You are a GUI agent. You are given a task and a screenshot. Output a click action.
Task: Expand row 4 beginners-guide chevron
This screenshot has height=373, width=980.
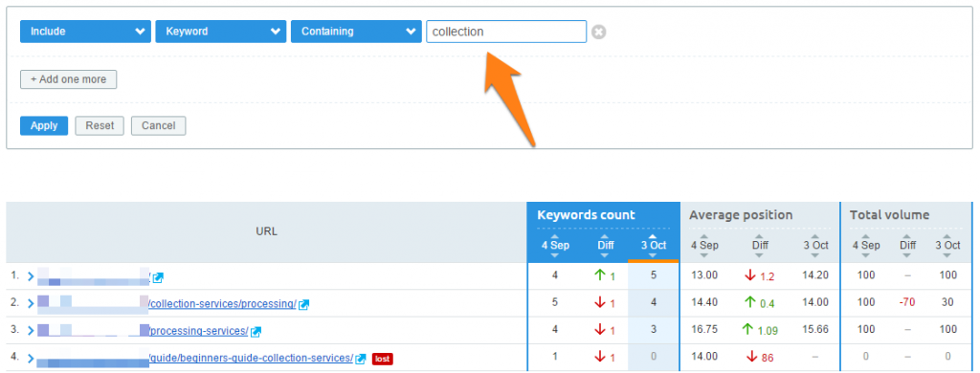pyautogui.click(x=31, y=359)
